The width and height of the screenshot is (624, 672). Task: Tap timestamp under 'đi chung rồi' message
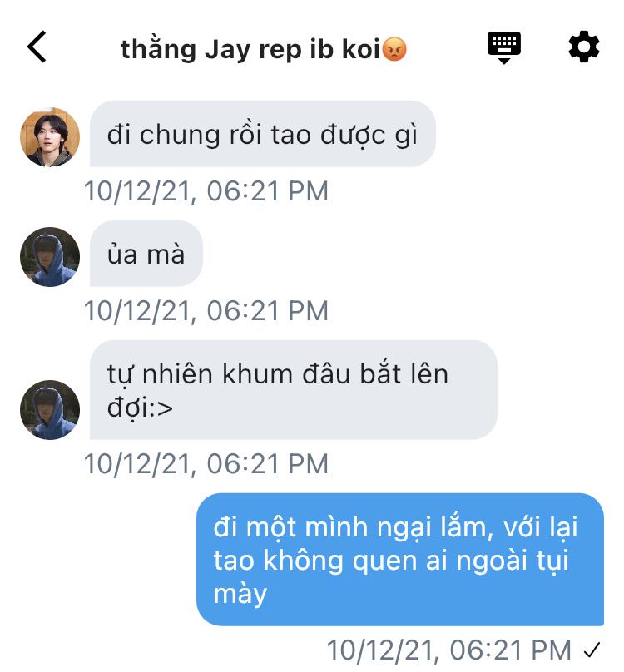click(206, 190)
